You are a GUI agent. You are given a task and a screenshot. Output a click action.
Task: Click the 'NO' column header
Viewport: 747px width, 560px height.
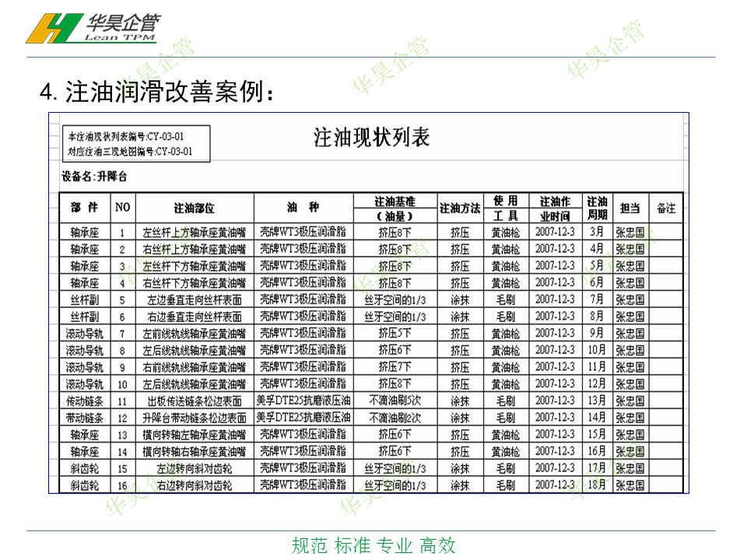122,208
